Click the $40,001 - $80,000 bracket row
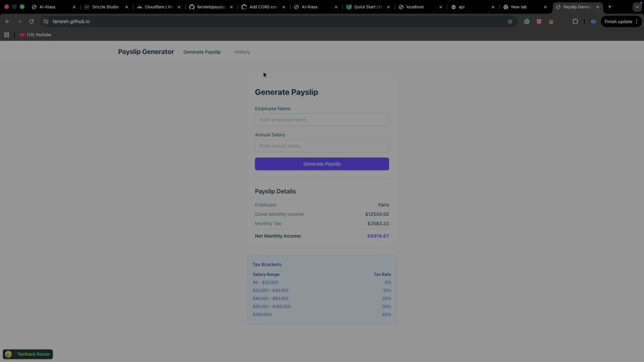The width and height of the screenshot is (644, 362). [x=322, y=299]
